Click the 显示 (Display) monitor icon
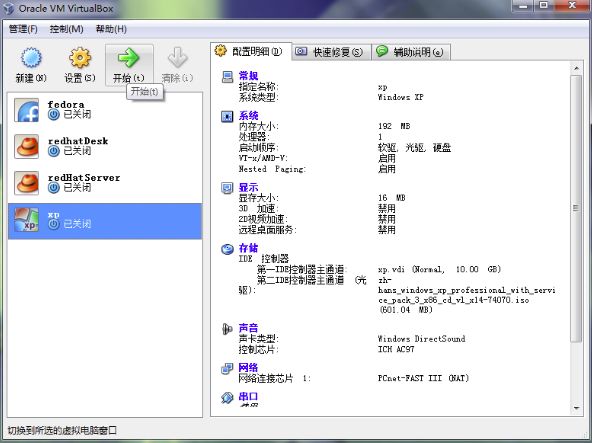 227,188
